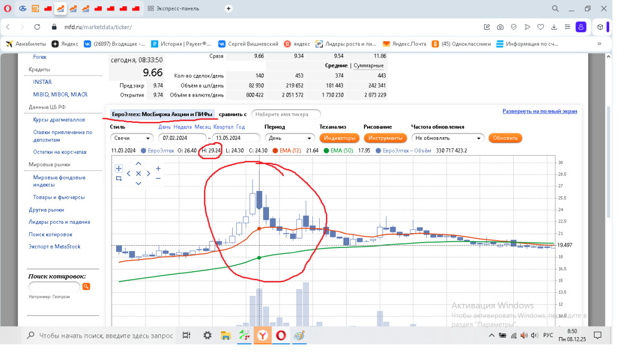Select the Неделя range link
The width and height of the screenshot is (633, 364).
pos(183,127)
